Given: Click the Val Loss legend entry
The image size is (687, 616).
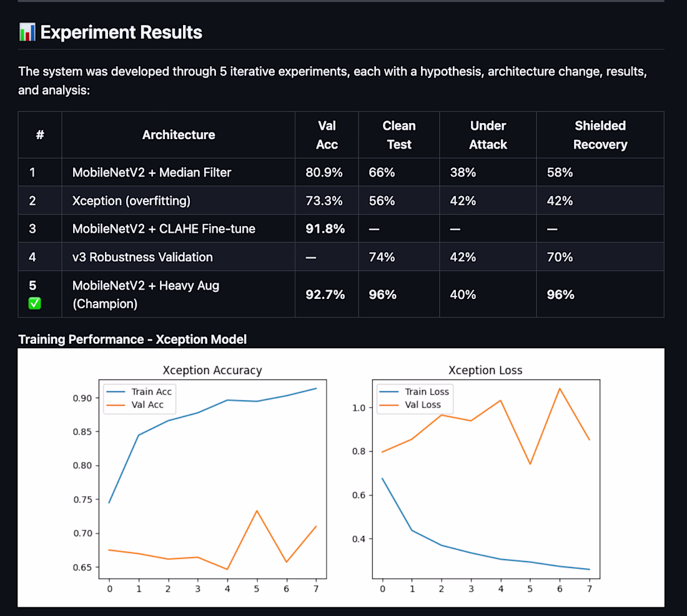Looking at the screenshot, I should click(x=410, y=405).
